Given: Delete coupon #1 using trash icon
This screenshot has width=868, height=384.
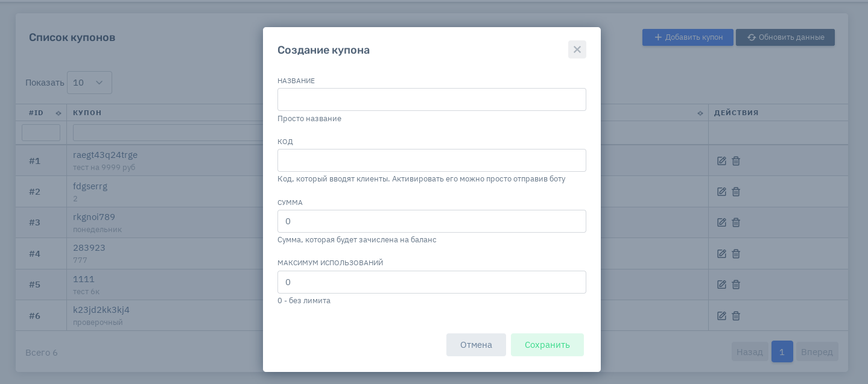Looking at the screenshot, I should pos(736,161).
